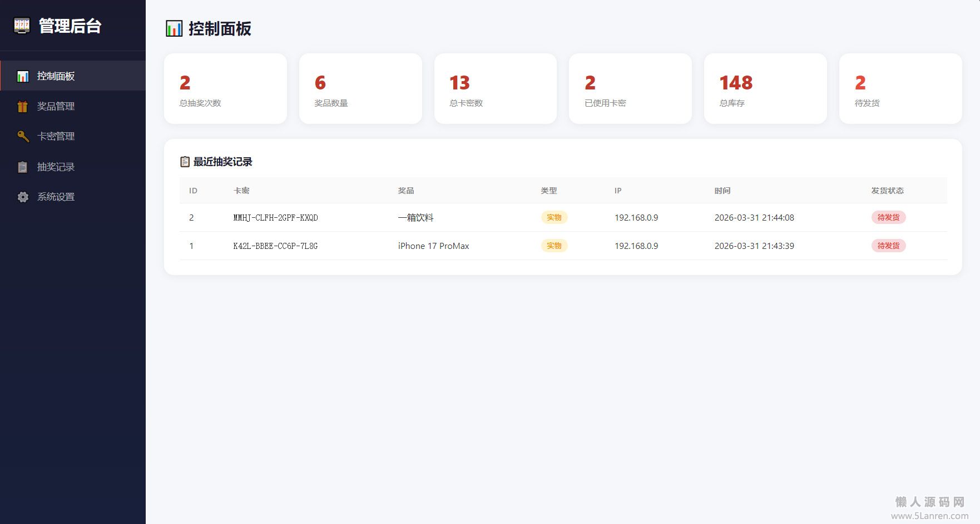Click the bar chart icon beside 控制面板 sidebar item
Viewport: 980px width, 524px height.
click(x=23, y=76)
